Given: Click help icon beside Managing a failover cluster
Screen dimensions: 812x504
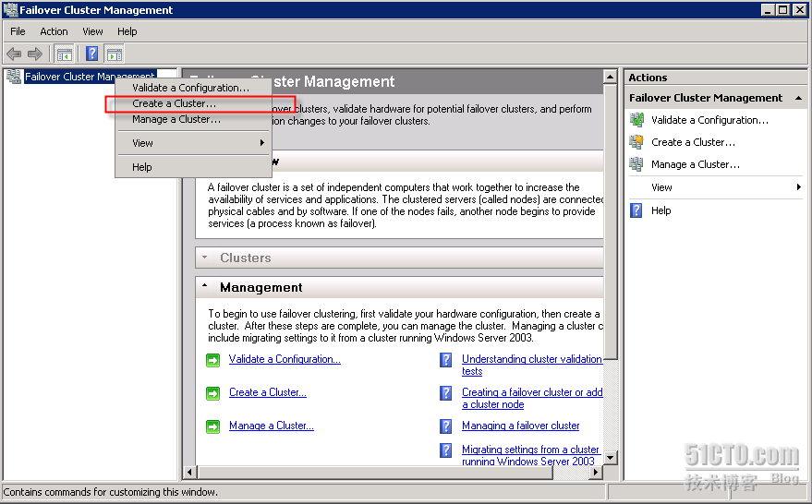Looking at the screenshot, I should (446, 426).
